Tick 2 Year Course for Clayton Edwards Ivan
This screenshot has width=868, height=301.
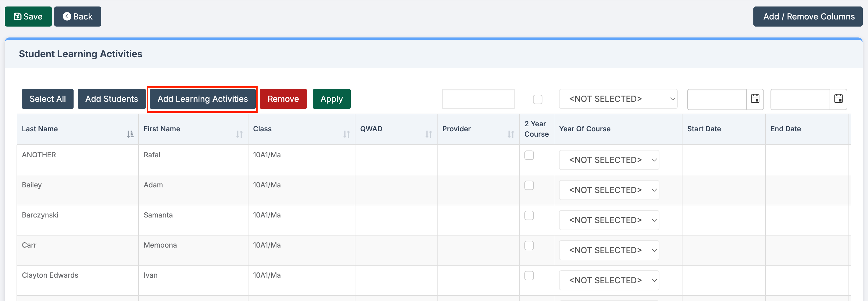pyautogui.click(x=529, y=276)
